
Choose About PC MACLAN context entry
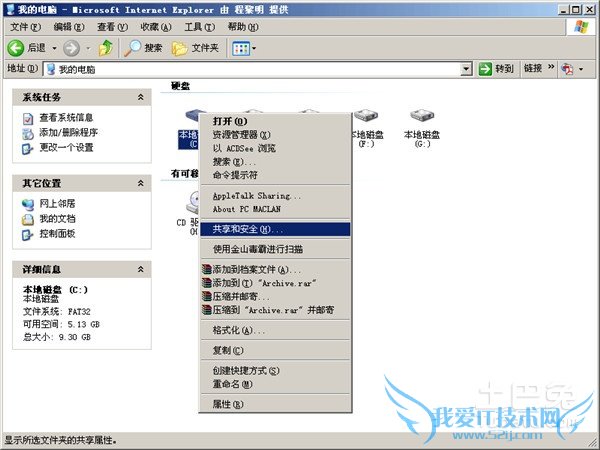click(276, 209)
